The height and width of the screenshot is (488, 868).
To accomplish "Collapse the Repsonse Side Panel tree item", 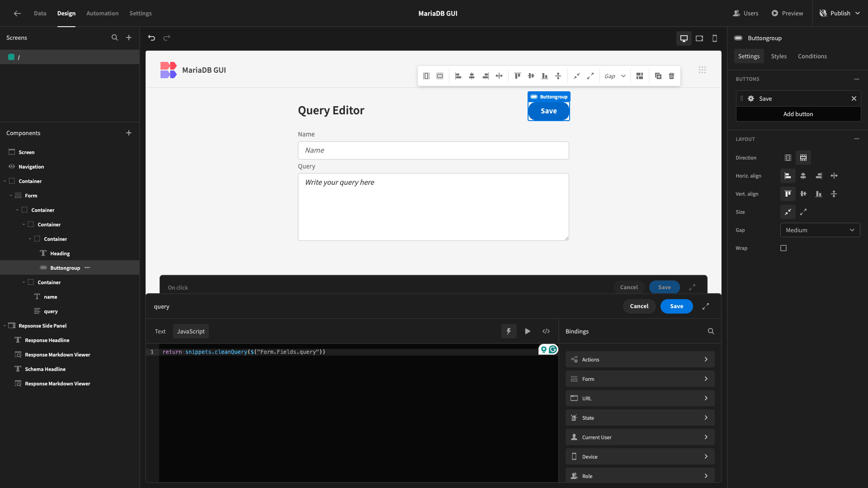I will [x=5, y=326].
